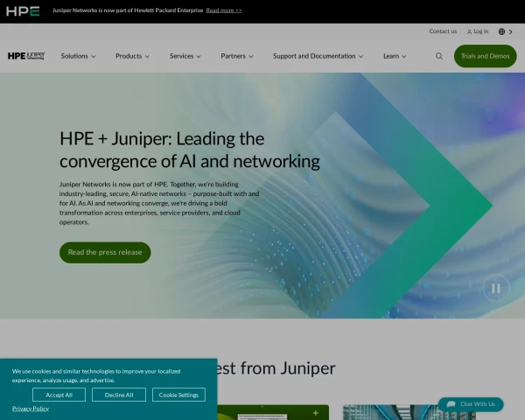The height and width of the screenshot is (420, 525).
Task: Pause the hero carousel animation
Action: click(x=496, y=288)
